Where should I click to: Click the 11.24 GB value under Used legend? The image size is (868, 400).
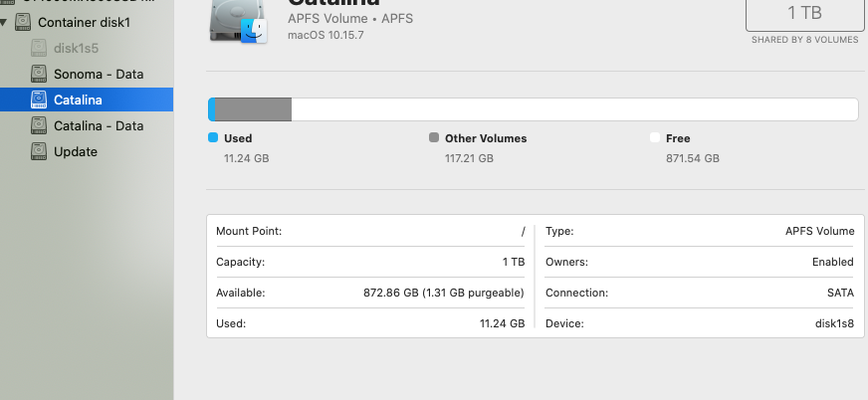coord(246,158)
